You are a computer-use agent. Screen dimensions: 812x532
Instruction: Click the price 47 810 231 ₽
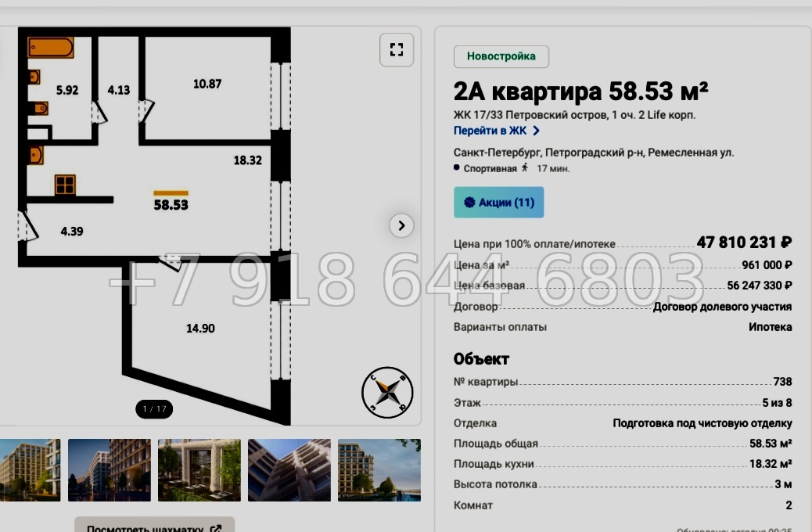pyautogui.click(x=744, y=242)
